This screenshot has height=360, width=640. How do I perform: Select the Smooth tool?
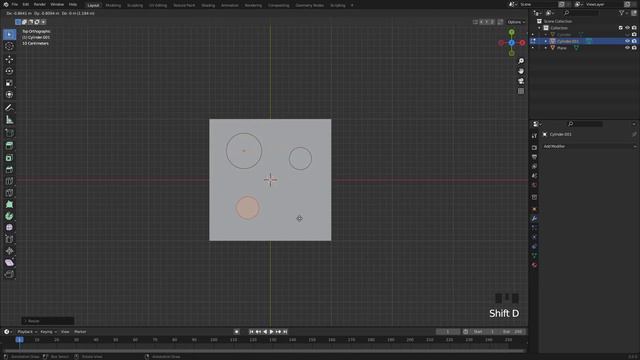coord(9,228)
